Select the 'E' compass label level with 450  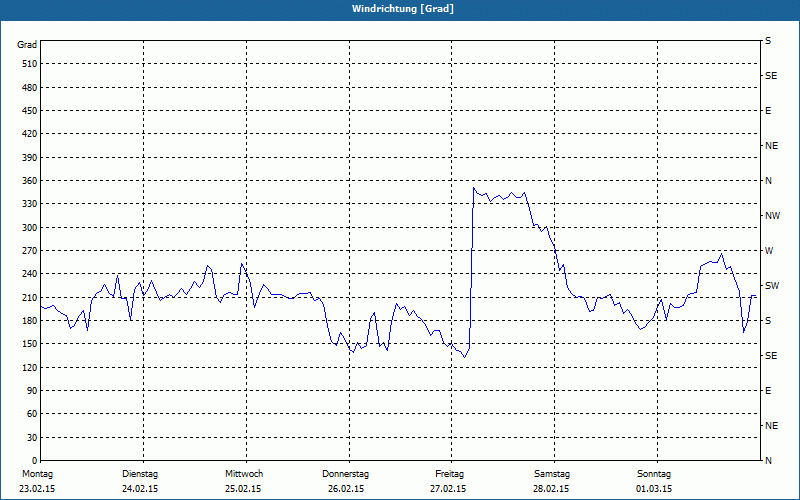768,111
